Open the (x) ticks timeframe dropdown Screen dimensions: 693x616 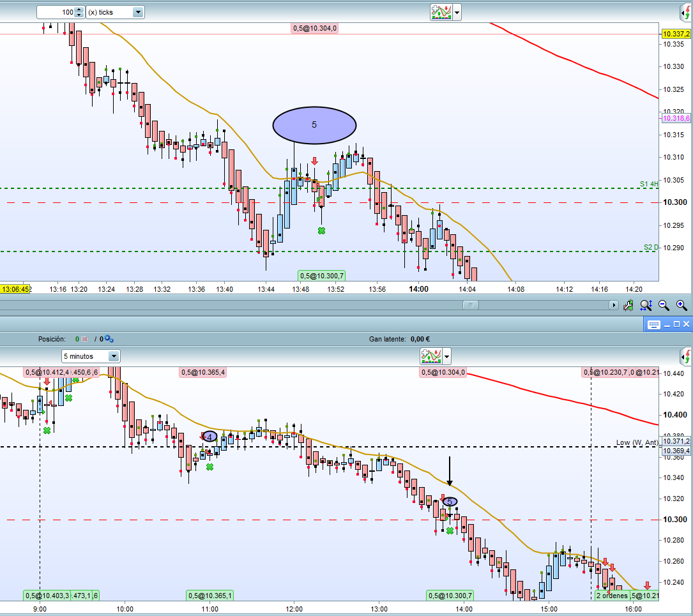pyautogui.click(x=115, y=12)
